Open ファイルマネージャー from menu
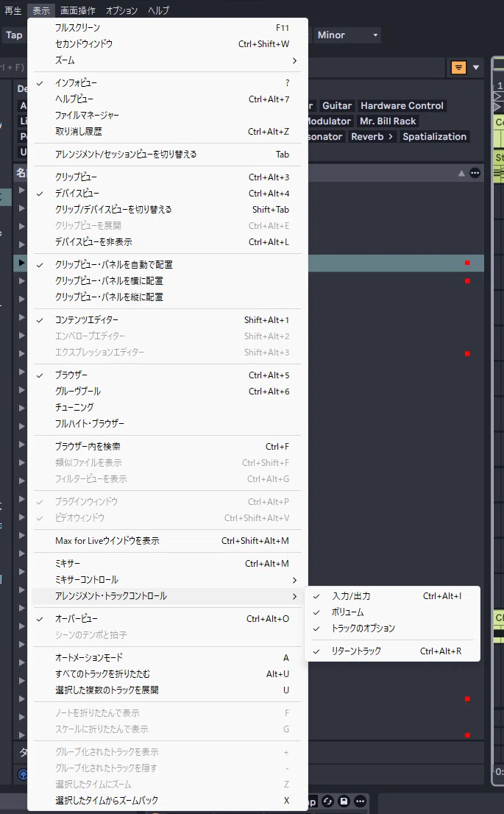504x814 pixels. pyautogui.click(x=166, y=116)
